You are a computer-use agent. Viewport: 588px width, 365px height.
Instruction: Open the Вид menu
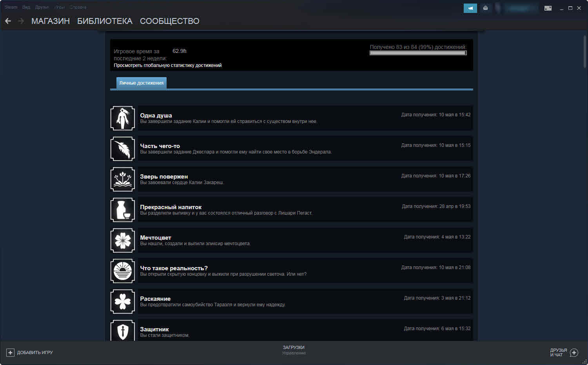tap(26, 7)
